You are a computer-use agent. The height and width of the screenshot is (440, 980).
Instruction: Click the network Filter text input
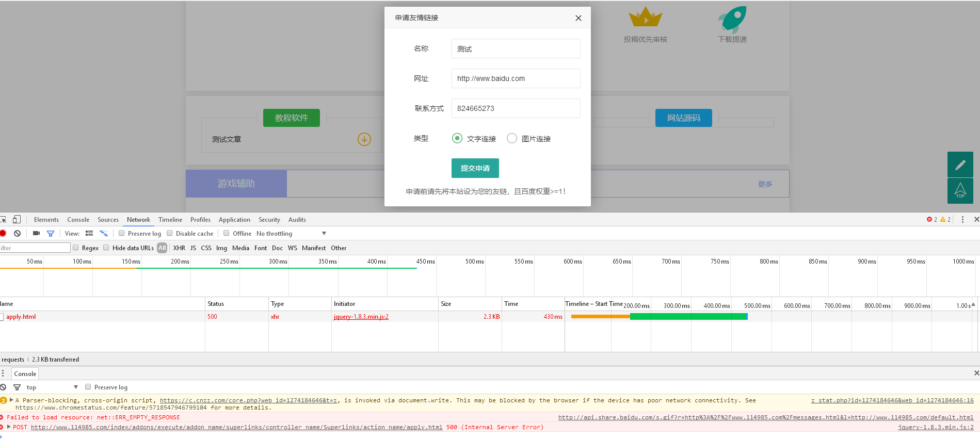[x=35, y=248]
